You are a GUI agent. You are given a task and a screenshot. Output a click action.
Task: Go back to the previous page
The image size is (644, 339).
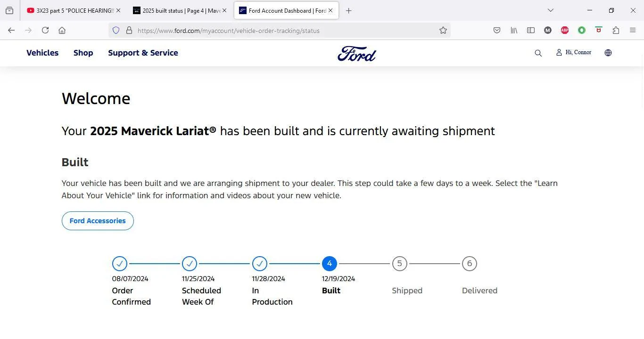(x=11, y=30)
